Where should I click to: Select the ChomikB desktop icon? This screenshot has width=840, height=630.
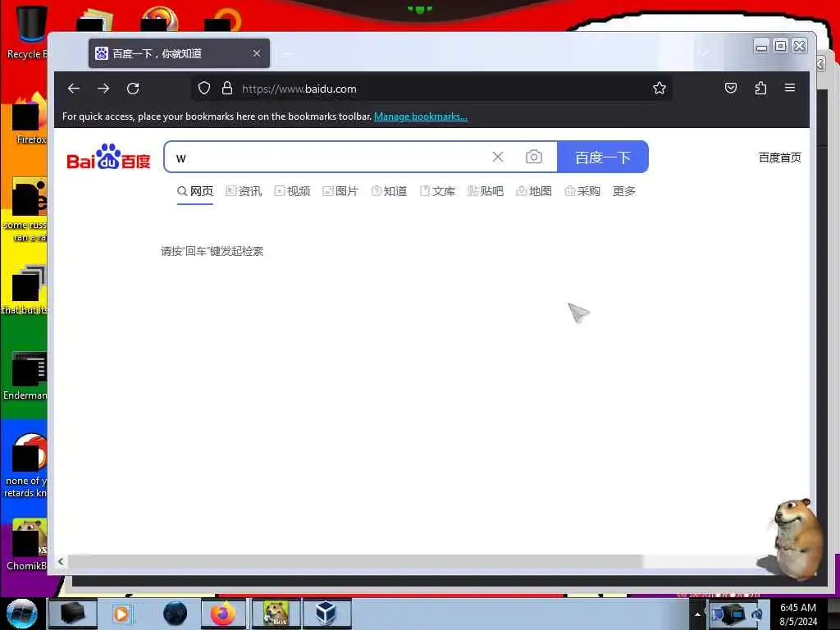25,545
